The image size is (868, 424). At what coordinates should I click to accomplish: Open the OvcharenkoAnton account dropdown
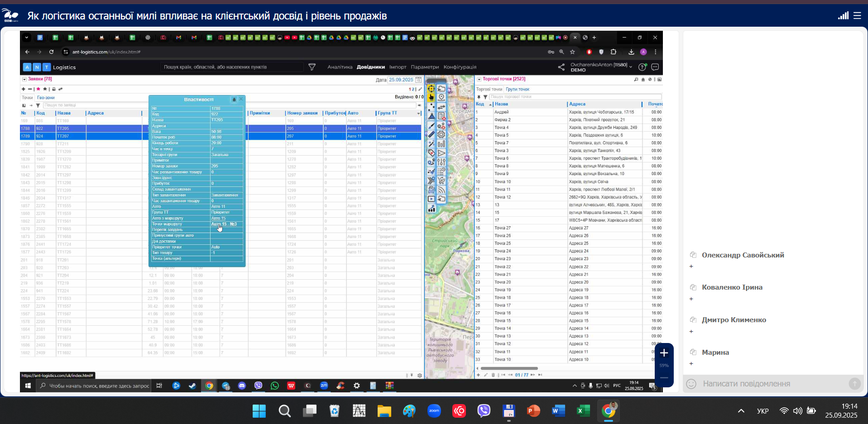630,67
